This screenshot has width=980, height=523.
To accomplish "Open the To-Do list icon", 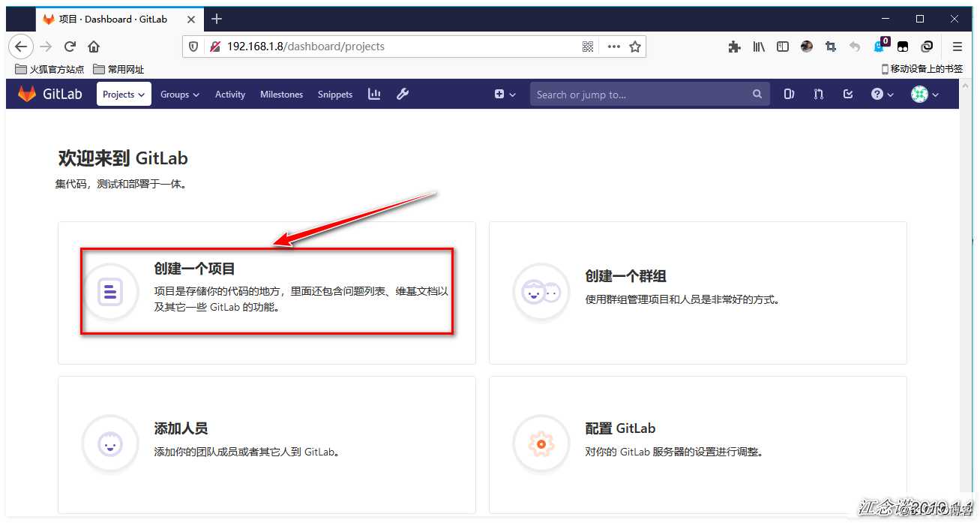I will [848, 95].
